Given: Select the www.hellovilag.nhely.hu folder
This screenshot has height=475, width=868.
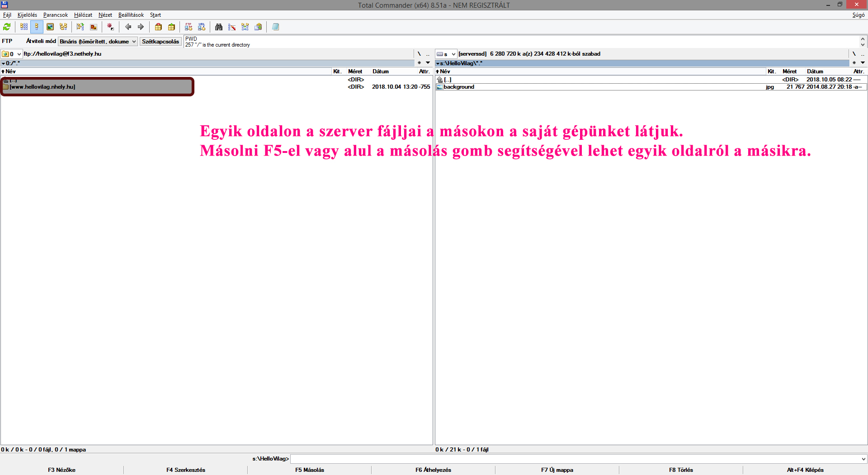Looking at the screenshot, I should click(42, 87).
